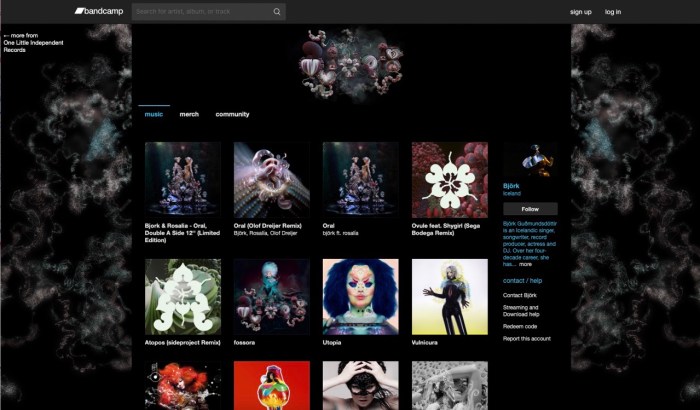Open Ovule Sega Bodega Remix cover art
700x410 pixels.
(450, 180)
